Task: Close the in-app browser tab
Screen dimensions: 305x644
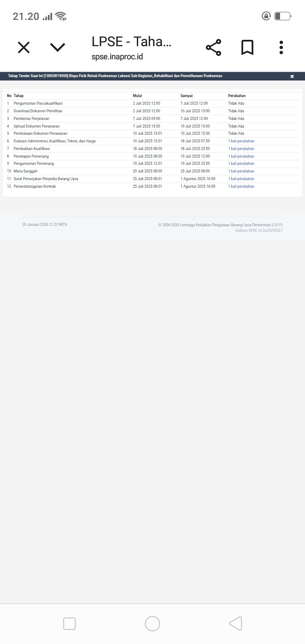Action: coord(24,47)
